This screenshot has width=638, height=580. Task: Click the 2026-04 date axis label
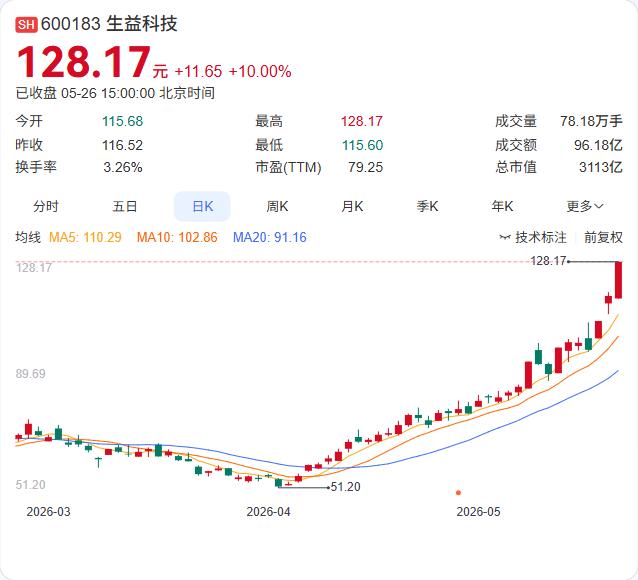point(269,512)
